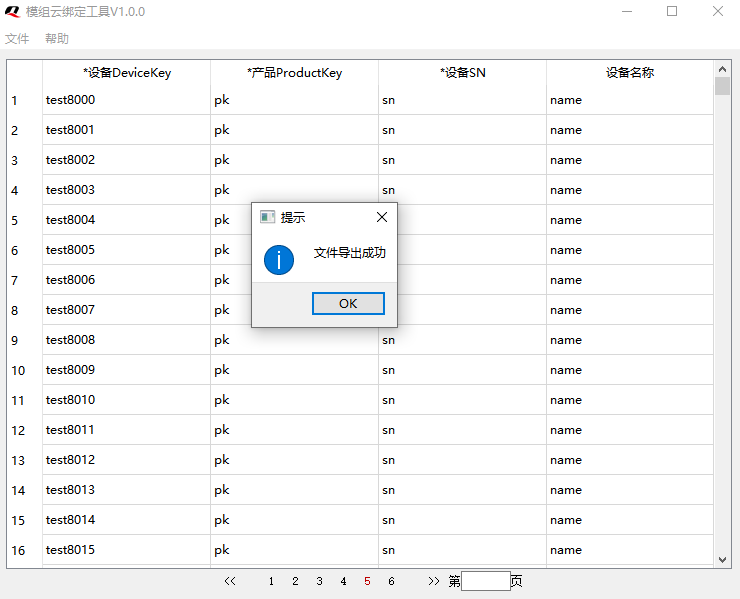Select the test8004 cell
Image resolution: width=740 pixels, height=599 pixels.
[x=126, y=220]
